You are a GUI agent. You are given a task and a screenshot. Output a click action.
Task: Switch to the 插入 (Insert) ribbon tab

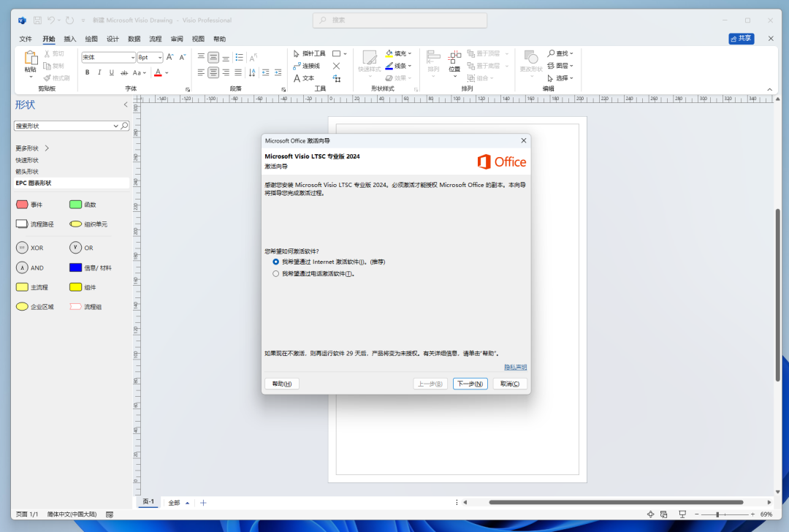[70, 39]
